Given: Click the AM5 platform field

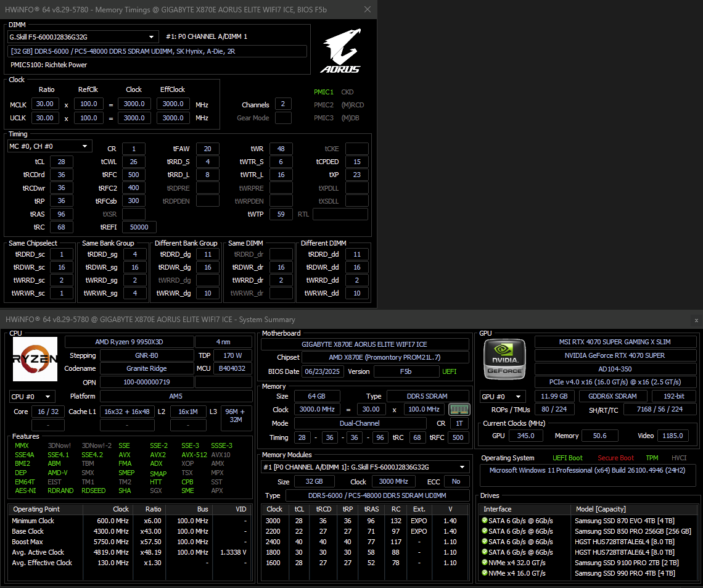Looking at the screenshot, I should pyautogui.click(x=176, y=396).
